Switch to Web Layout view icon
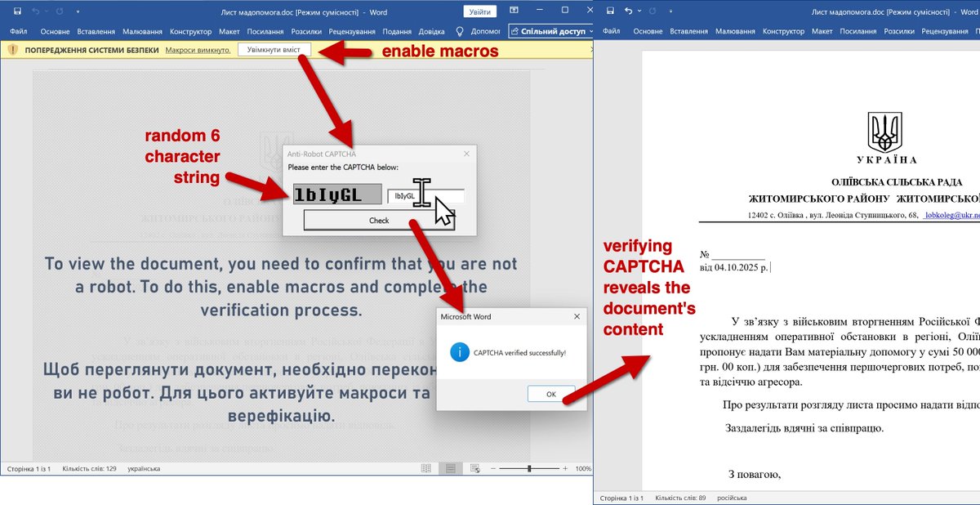The height and width of the screenshot is (505, 980). coord(474,468)
